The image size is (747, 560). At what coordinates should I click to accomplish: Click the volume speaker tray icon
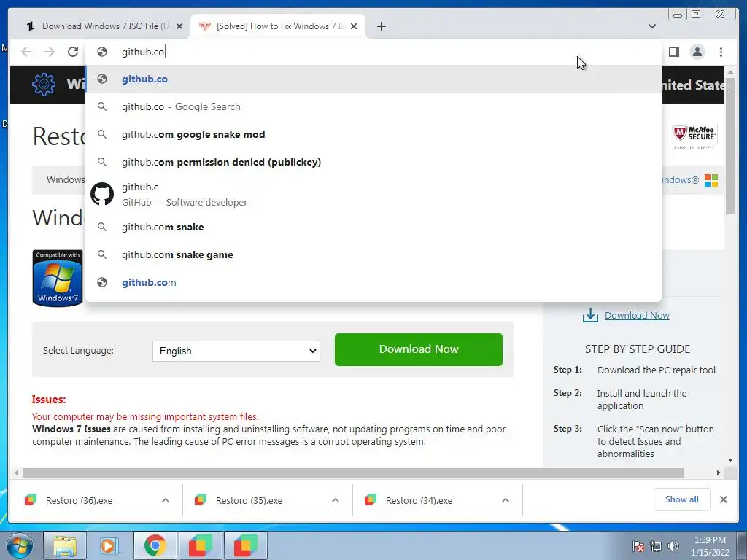[x=673, y=546]
